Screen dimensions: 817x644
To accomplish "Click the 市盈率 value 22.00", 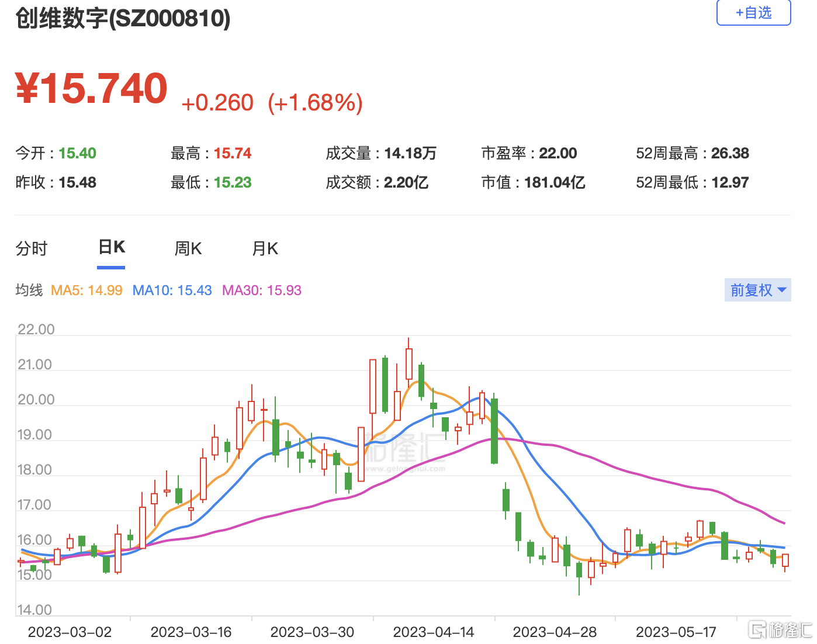I will coord(558,153).
